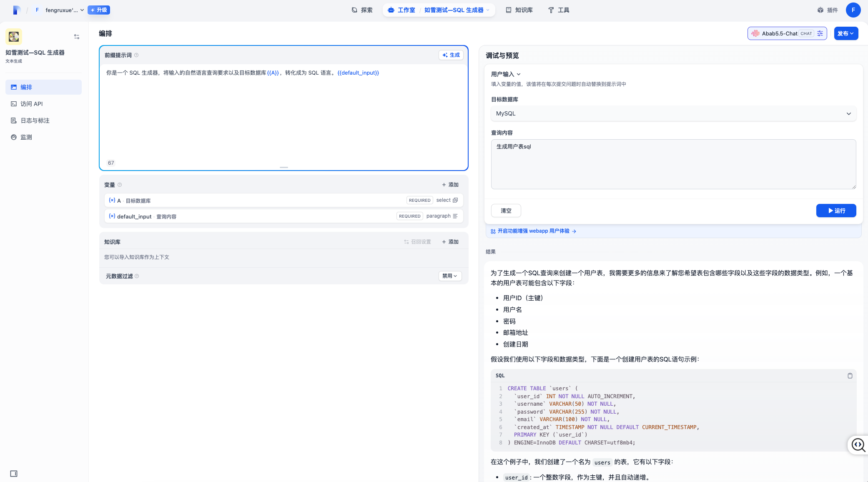The image size is (868, 482).
Task: Click the 清空 clear button
Action: [x=506, y=211]
